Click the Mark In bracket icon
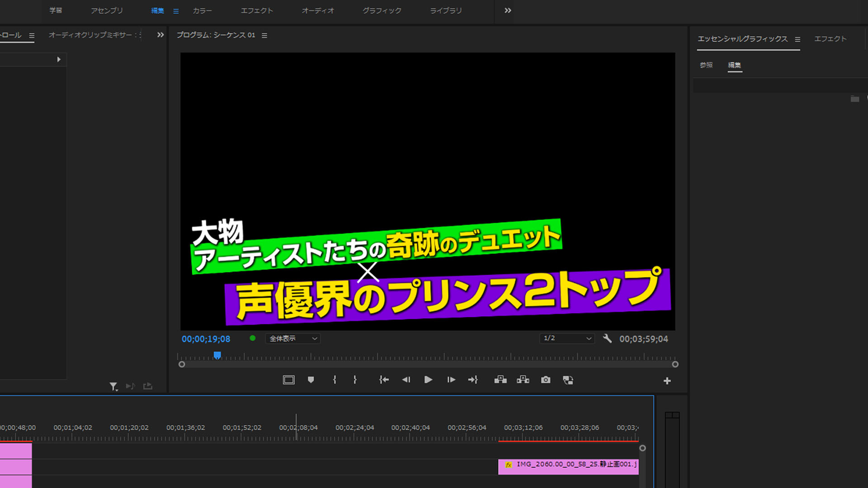 pyautogui.click(x=335, y=380)
